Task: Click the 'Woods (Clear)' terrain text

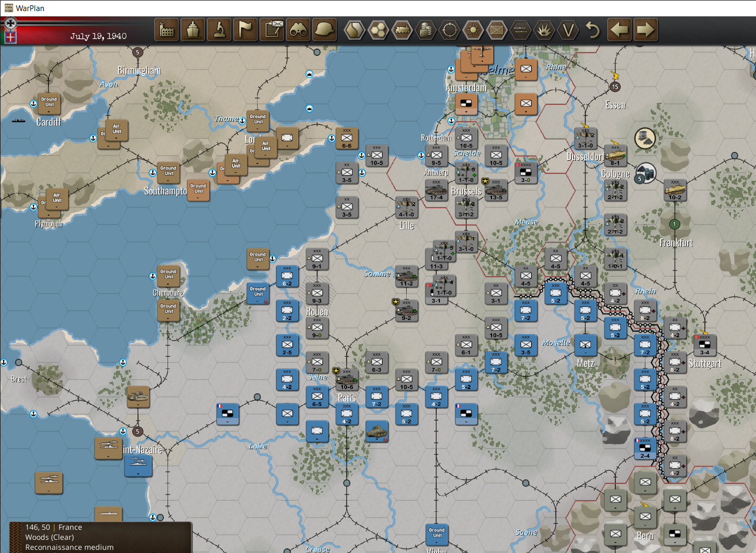Action: click(50, 537)
